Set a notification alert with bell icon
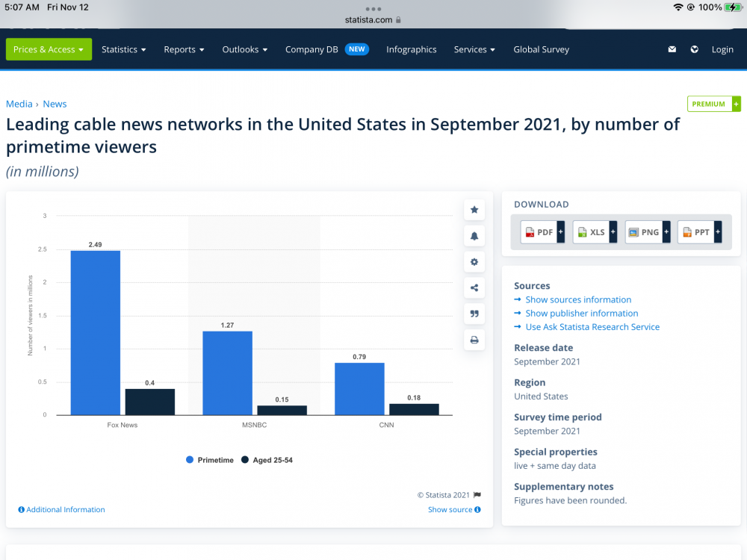The width and height of the screenshot is (747, 560). pyautogui.click(x=474, y=236)
